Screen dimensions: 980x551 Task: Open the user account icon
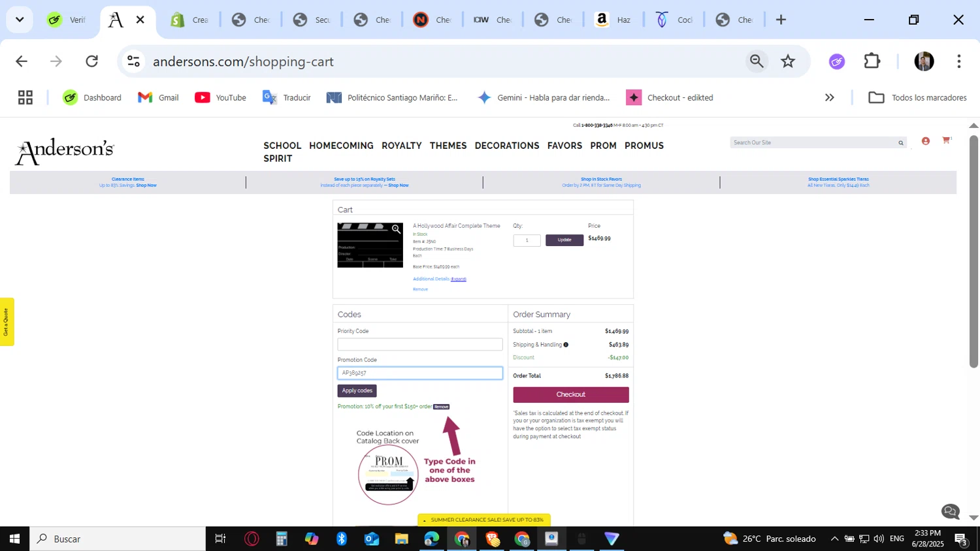point(926,141)
